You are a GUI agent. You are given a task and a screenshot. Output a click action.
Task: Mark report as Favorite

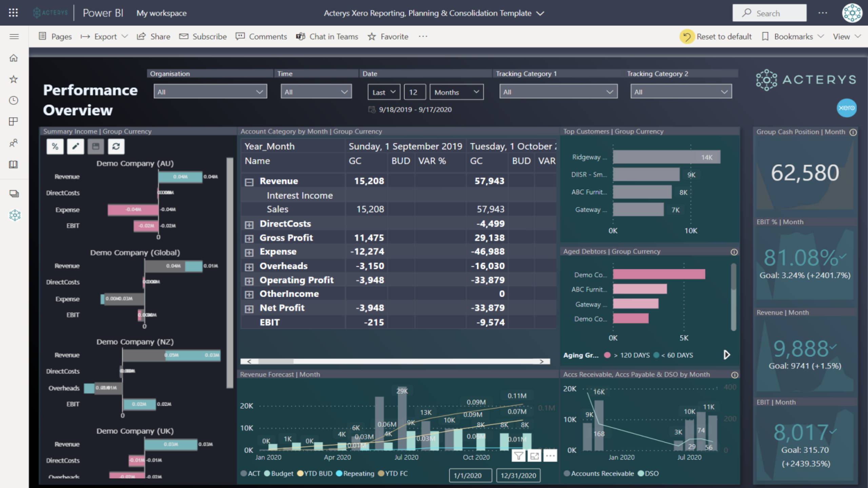tap(388, 36)
